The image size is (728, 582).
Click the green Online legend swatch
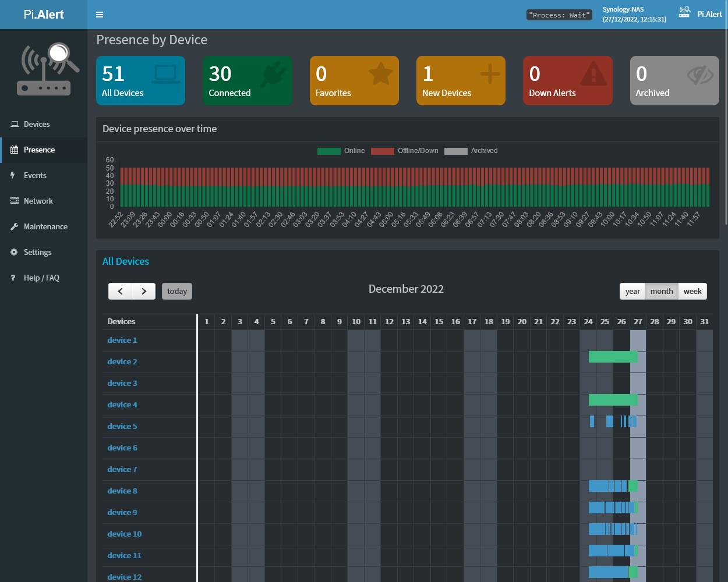[328, 151]
